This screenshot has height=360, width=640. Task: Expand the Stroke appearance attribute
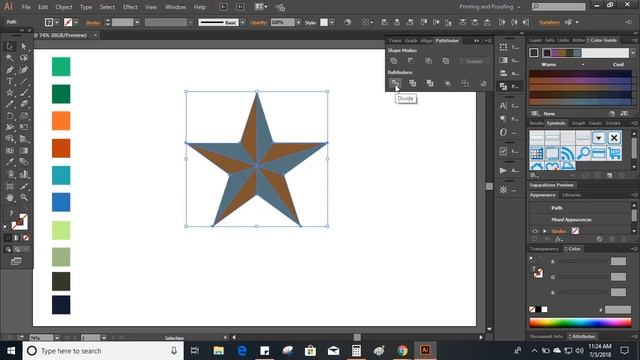tap(544, 231)
